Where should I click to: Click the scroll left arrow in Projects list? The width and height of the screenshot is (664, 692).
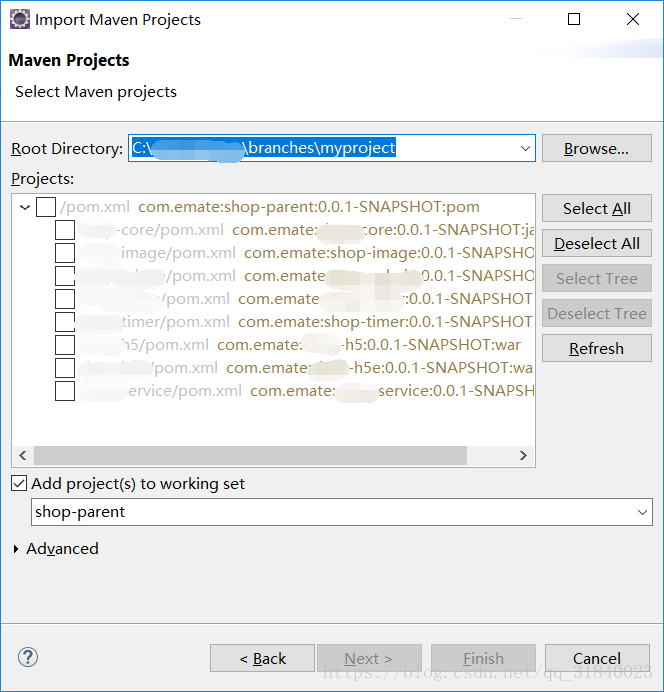23,455
